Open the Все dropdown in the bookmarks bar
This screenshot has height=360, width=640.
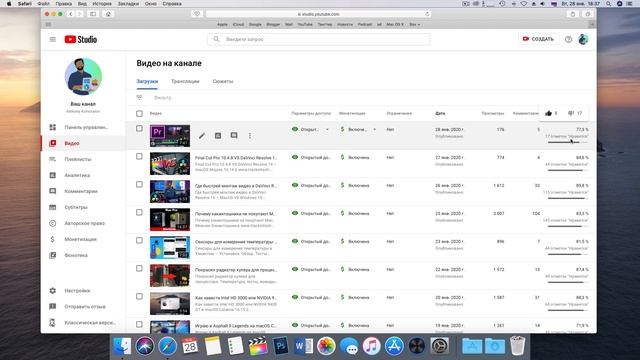(x=414, y=24)
